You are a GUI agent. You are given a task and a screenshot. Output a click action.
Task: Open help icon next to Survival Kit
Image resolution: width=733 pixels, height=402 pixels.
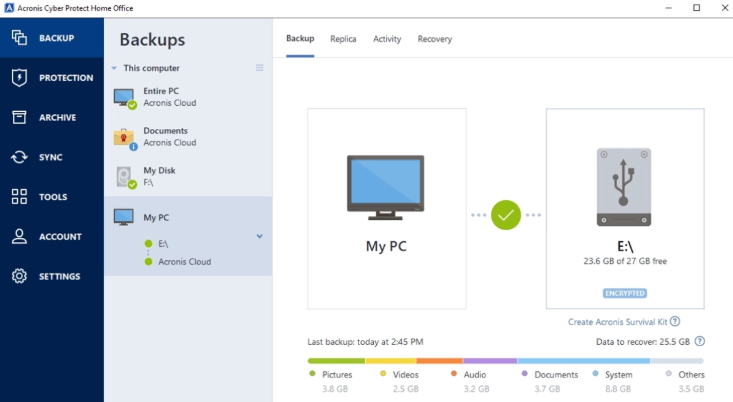tap(675, 322)
